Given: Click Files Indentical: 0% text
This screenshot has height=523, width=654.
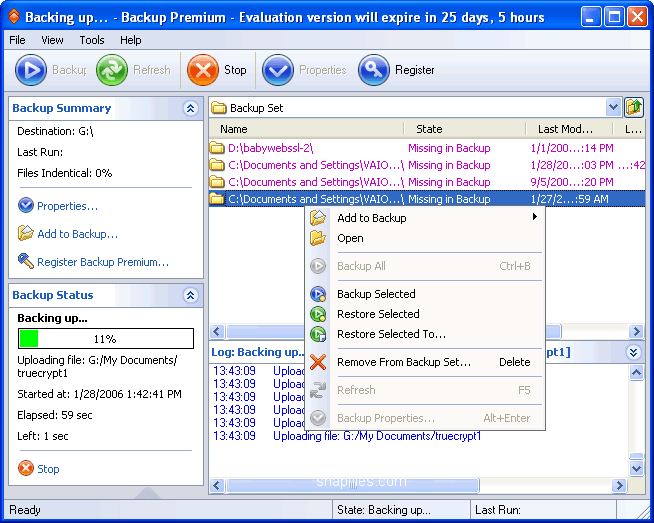Looking at the screenshot, I should click(x=65, y=173).
